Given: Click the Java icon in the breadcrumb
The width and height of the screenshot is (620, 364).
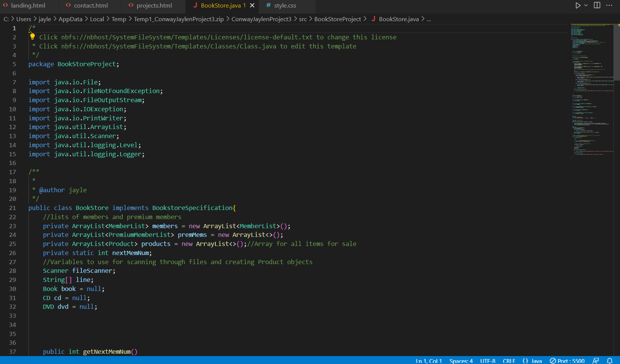Looking at the screenshot, I should 374,19.
